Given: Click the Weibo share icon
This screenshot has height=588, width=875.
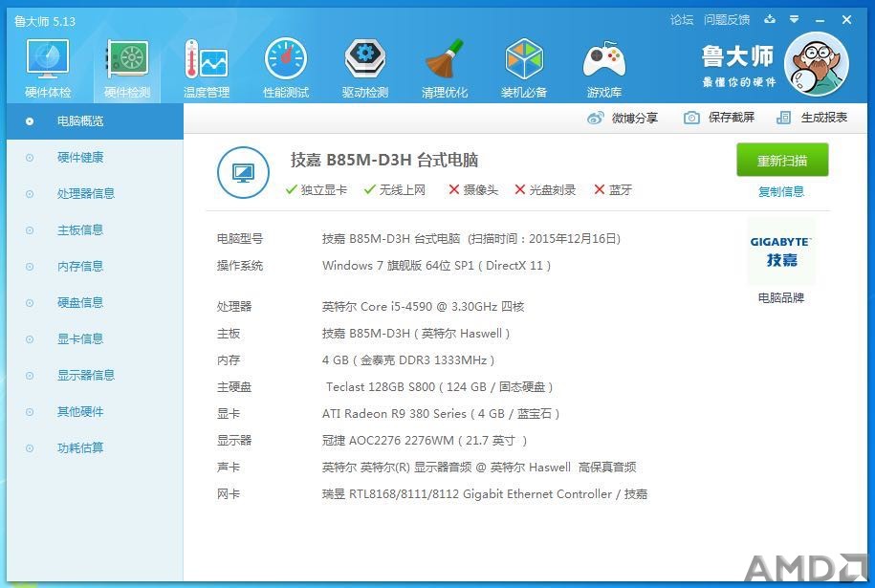Looking at the screenshot, I should point(596,118).
